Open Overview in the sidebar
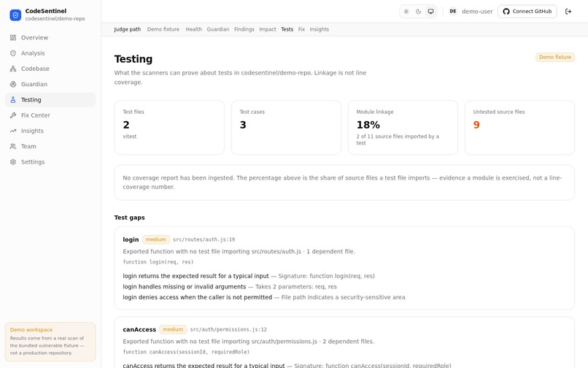The image size is (588, 368). [x=50, y=37]
